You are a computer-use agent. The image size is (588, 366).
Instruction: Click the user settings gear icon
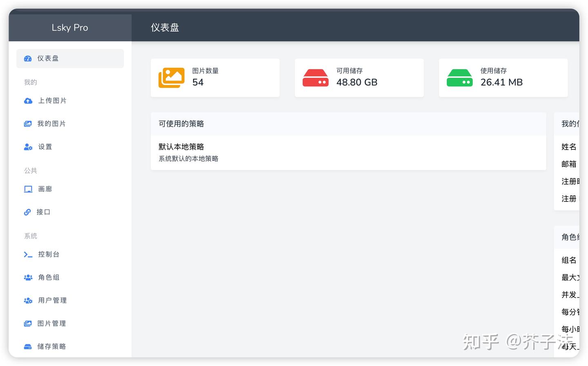[28, 147]
